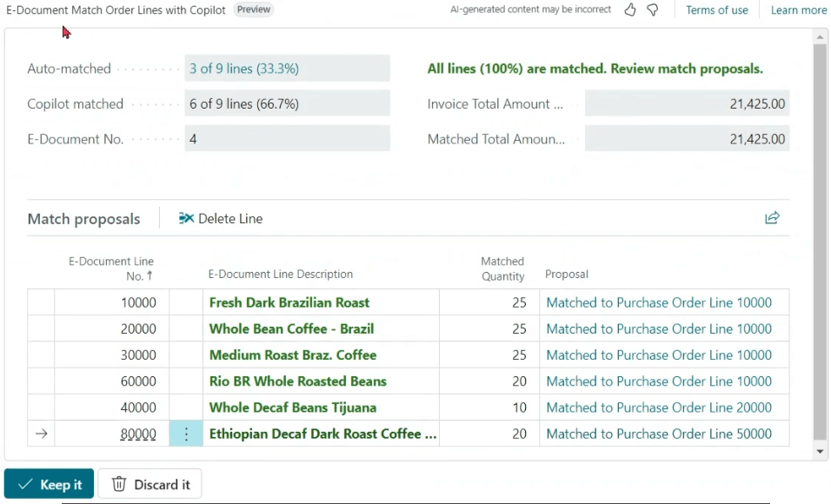
Task: Click the Auto-matched 3 of 9 lines field
Action: (x=287, y=69)
